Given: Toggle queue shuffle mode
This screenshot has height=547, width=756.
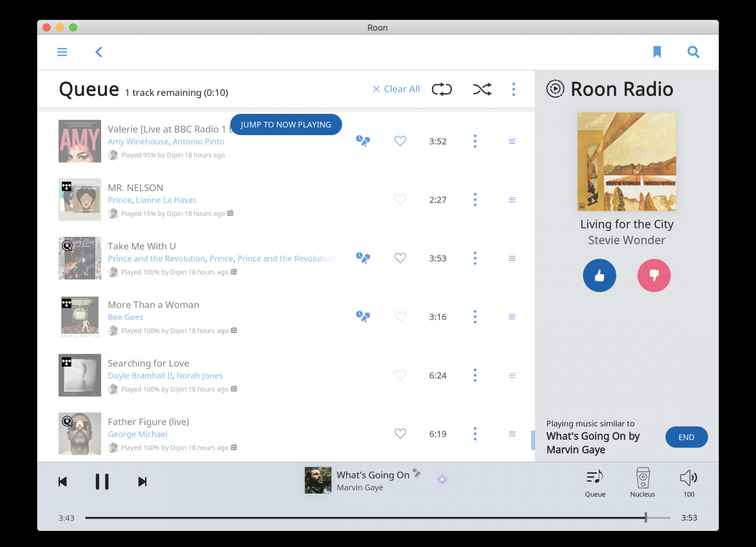Looking at the screenshot, I should [x=482, y=89].
